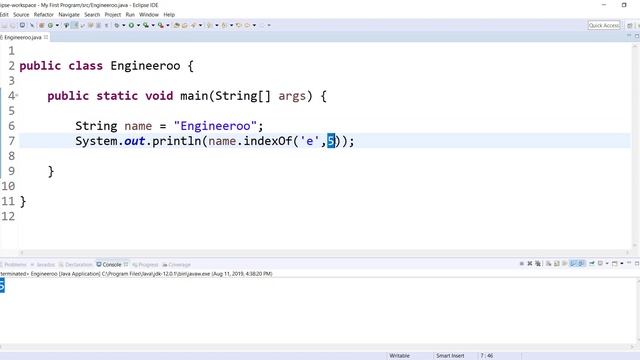Toggle Pin Console in the Console toolbar

[x=591, y=264]
